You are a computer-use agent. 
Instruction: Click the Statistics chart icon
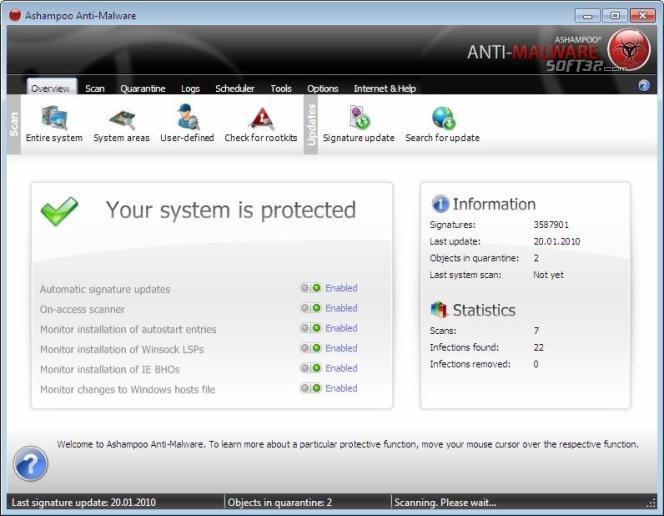pos(439,310)
